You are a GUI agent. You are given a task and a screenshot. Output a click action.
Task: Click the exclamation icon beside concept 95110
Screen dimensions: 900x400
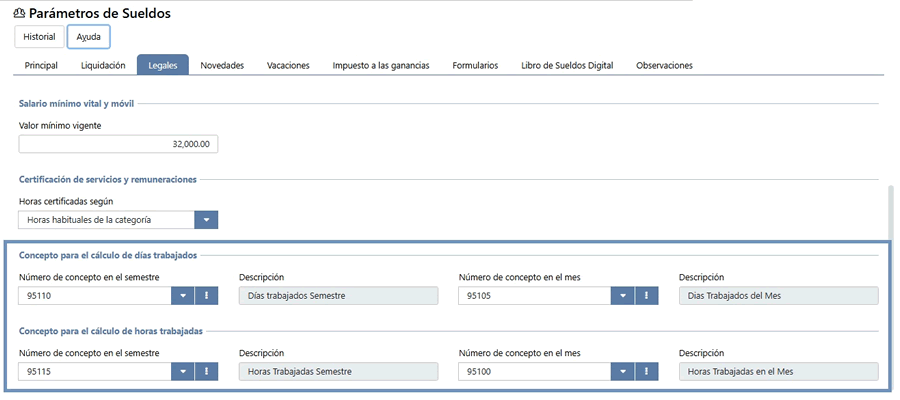click(x=207, y=296)
